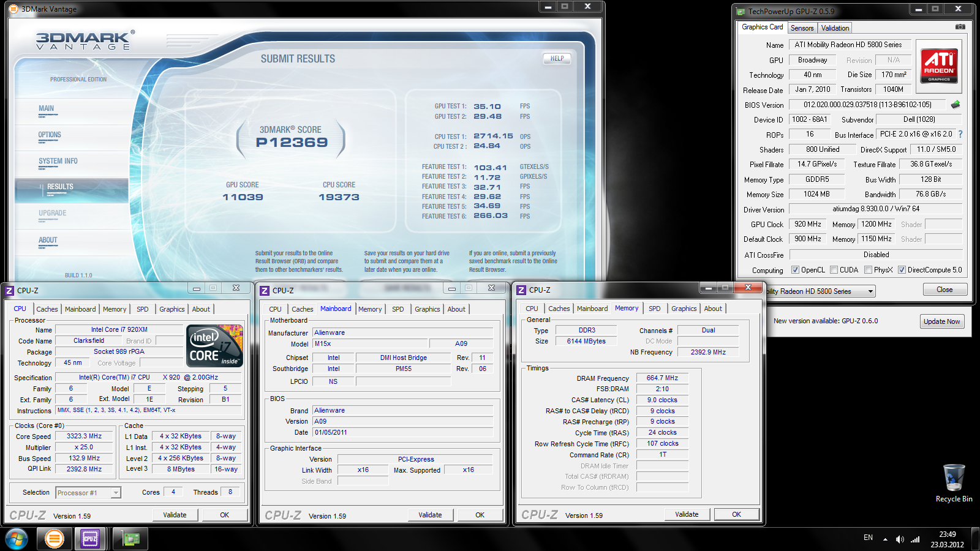The image size is (980, 551).
Task: Click the BIOS save chip icon in GPU-Z
Action: (956, 105)
